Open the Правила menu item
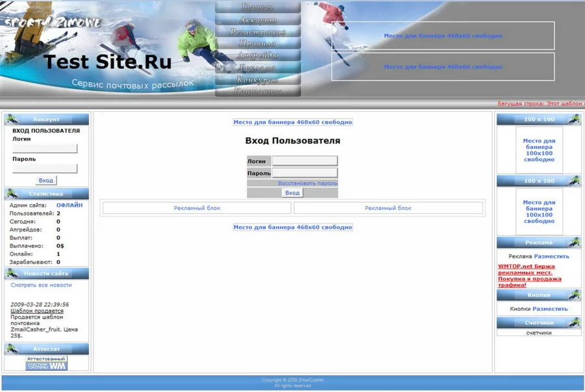Screen dimensions: 585x392 [258, 44]
